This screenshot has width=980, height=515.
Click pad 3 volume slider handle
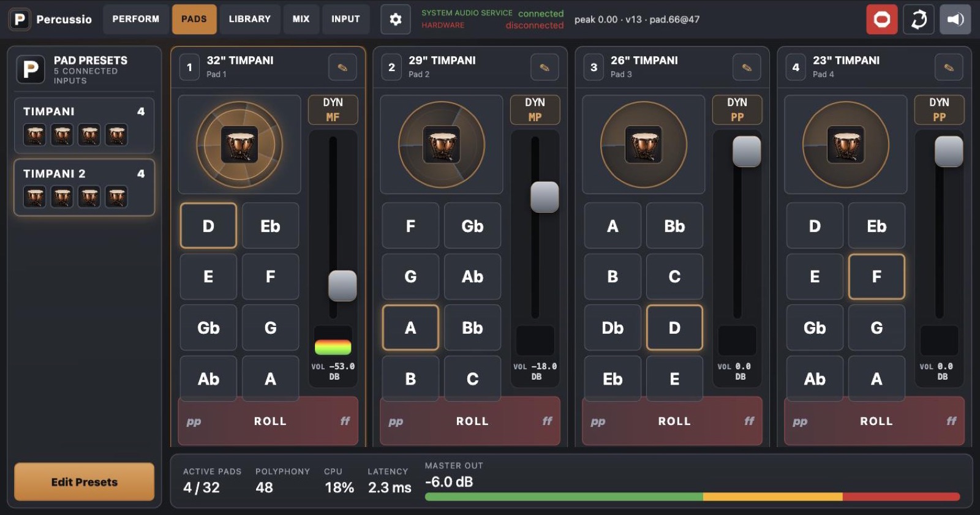(747, 151)
